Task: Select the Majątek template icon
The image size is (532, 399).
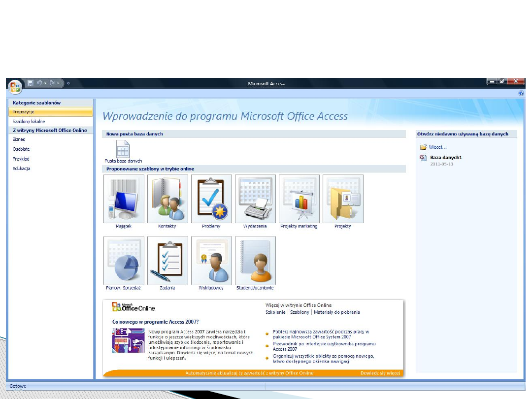Action: [x=124, y=199]
